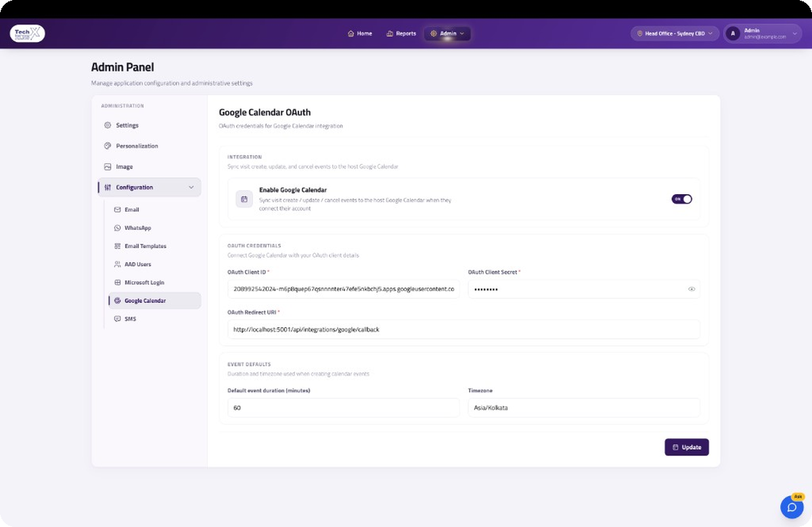This screenshot has height=527, width=812.
Task: Open the Admin account dropdown chevron
Action: pyautogui.click(x=794, y=33)
